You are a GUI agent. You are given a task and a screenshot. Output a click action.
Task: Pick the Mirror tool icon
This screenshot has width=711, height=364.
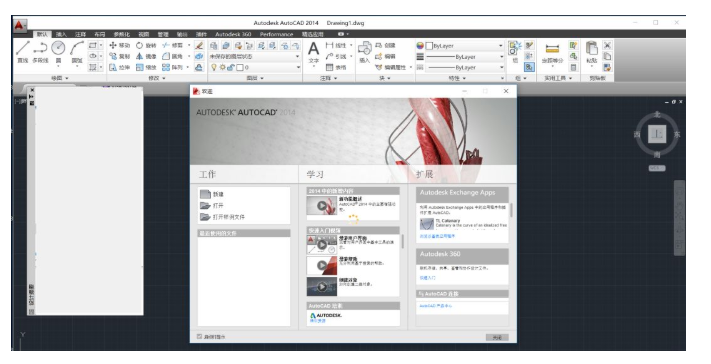[140, 56]
